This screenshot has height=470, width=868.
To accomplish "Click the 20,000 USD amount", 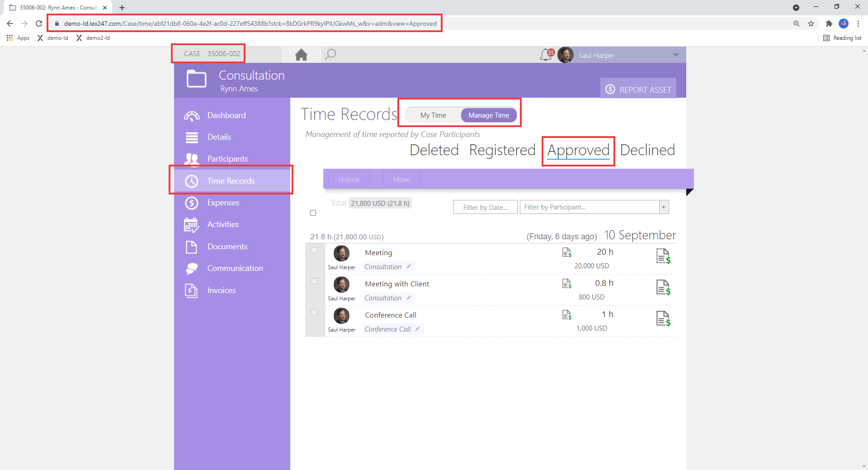I will [592, 266].
